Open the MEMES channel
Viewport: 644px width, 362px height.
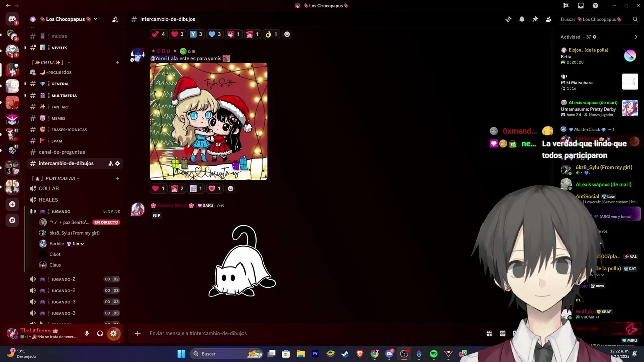click(x=75, y=118)
